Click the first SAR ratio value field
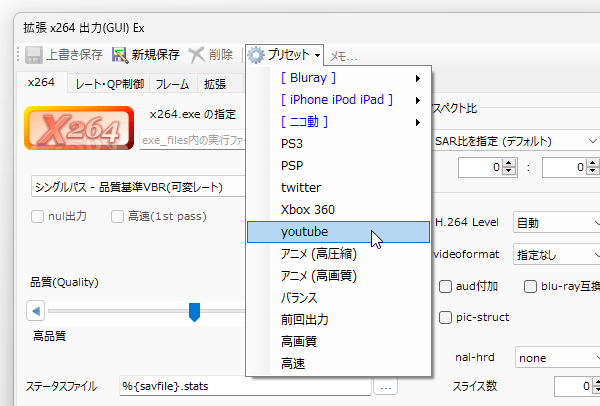 (480, 167)
